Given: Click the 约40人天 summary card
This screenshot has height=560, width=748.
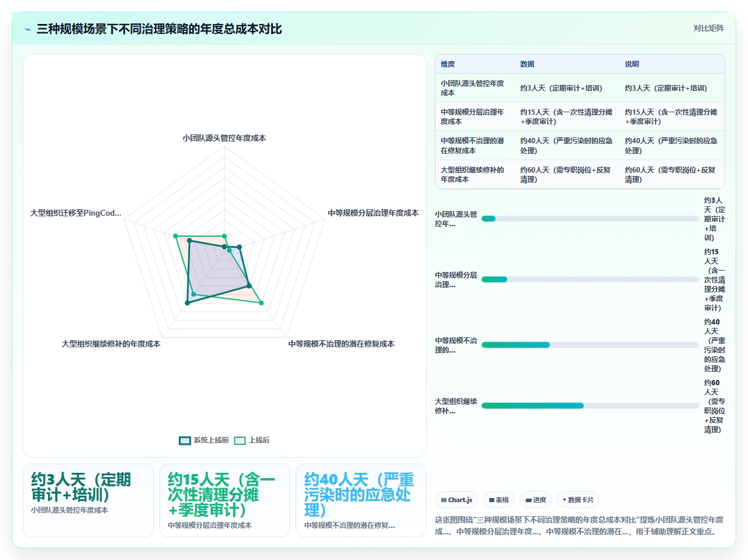Looking at the screenshot, I should tap(361, 500).
